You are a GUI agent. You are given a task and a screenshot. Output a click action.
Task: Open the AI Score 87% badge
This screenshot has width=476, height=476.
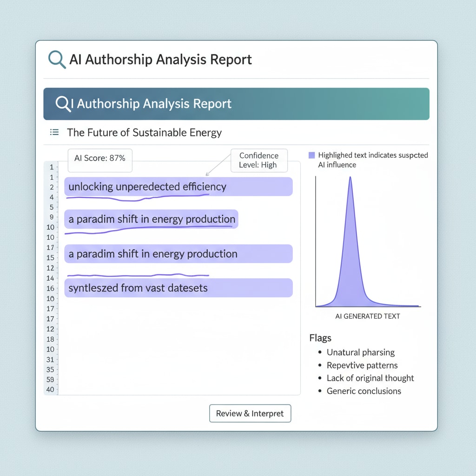pos(99,160)
